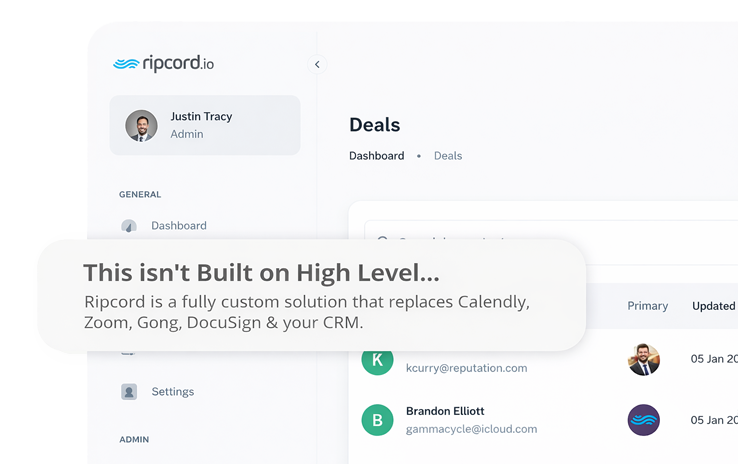Click primary owner photo in kcurry row
This screenshot has height=464, width=738.
(x=644, y=360)
